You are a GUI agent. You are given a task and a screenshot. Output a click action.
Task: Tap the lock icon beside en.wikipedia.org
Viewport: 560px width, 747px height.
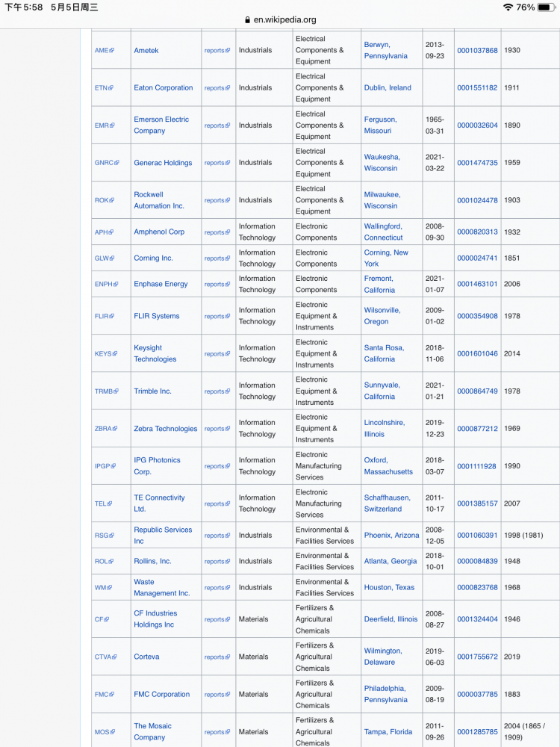[x=248, y=20]
